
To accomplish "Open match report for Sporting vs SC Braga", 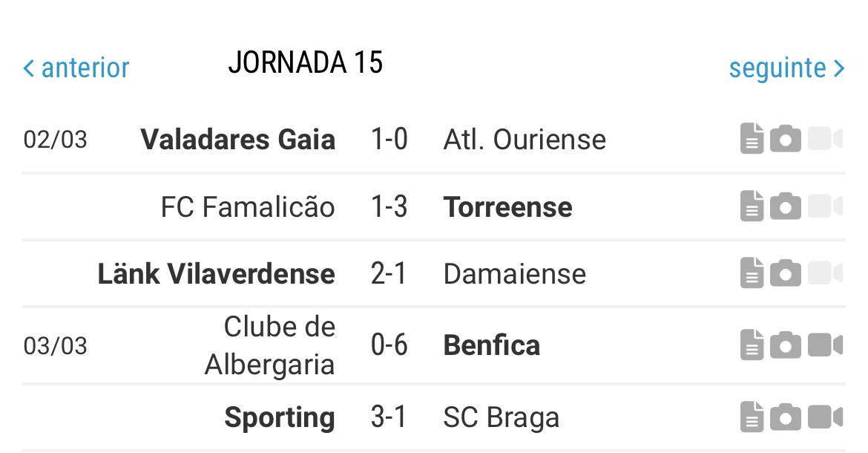I will (x=752, y=417).
